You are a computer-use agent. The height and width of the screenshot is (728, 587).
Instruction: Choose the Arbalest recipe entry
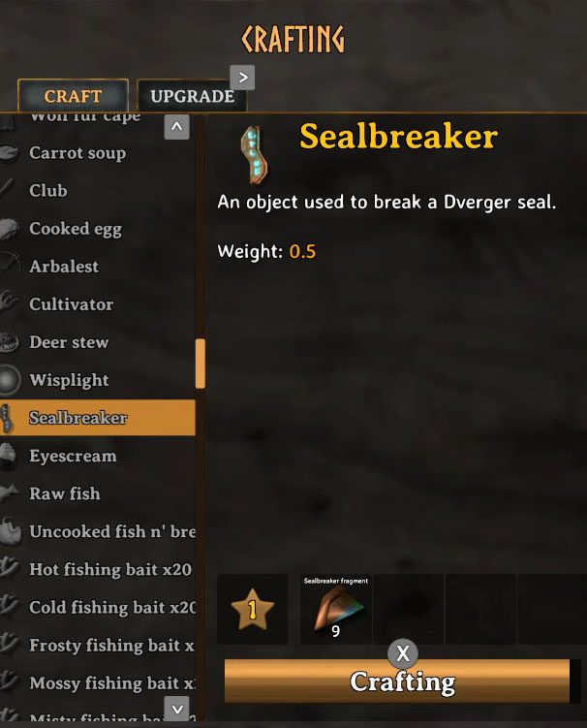pos(98,267)
